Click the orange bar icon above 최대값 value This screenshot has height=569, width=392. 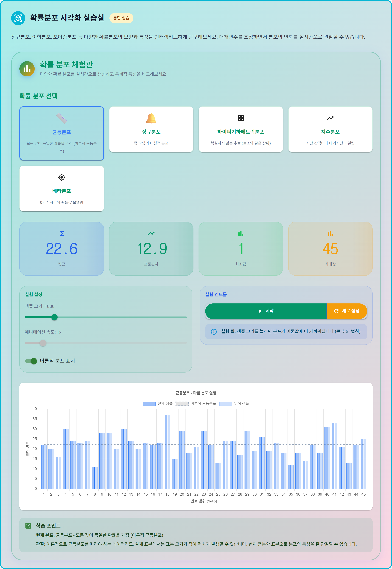pos(330,233)
